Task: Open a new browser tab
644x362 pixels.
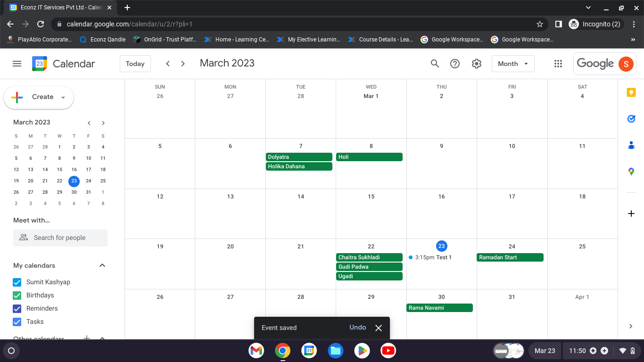Action: tap(127, 8)
